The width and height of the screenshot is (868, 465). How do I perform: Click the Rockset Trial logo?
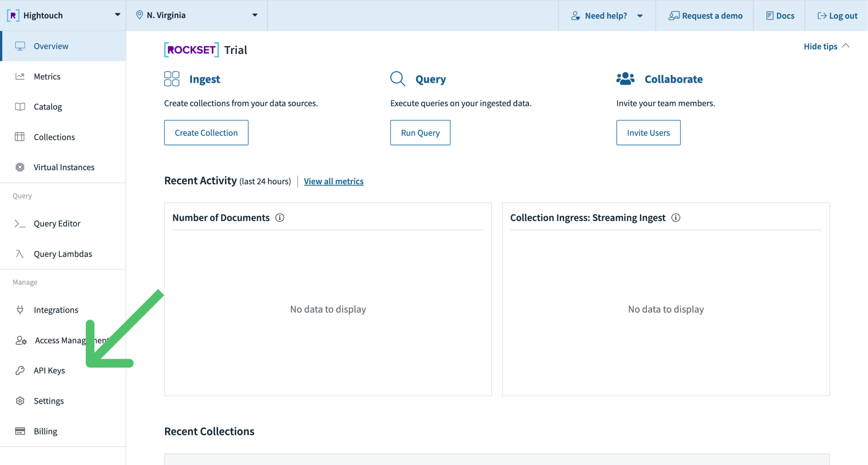[192, 50]
